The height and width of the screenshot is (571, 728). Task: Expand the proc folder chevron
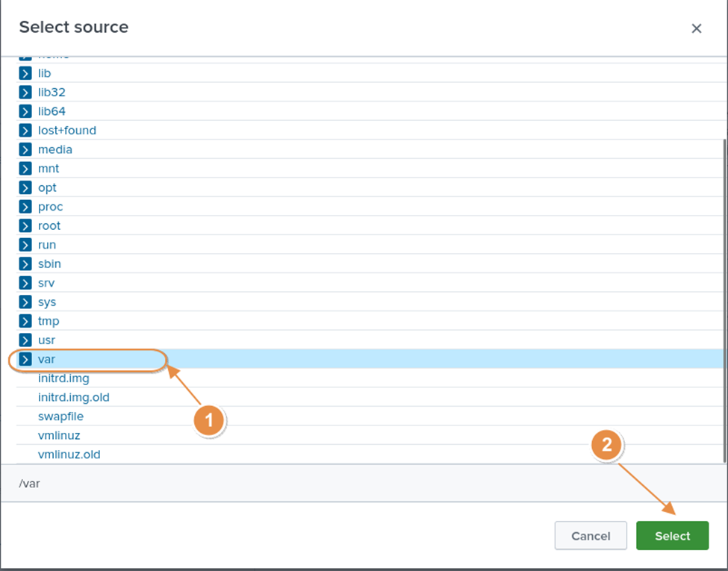[25, 207]
